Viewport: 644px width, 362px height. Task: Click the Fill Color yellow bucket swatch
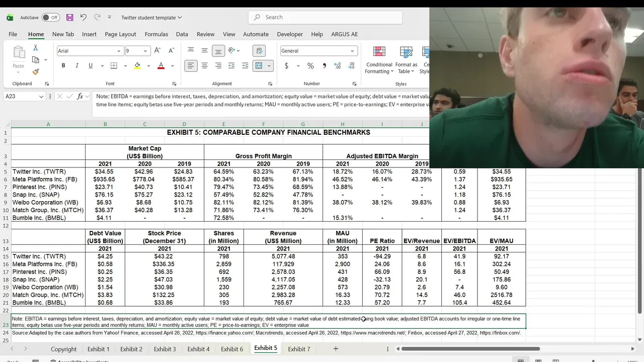[137, 66]
